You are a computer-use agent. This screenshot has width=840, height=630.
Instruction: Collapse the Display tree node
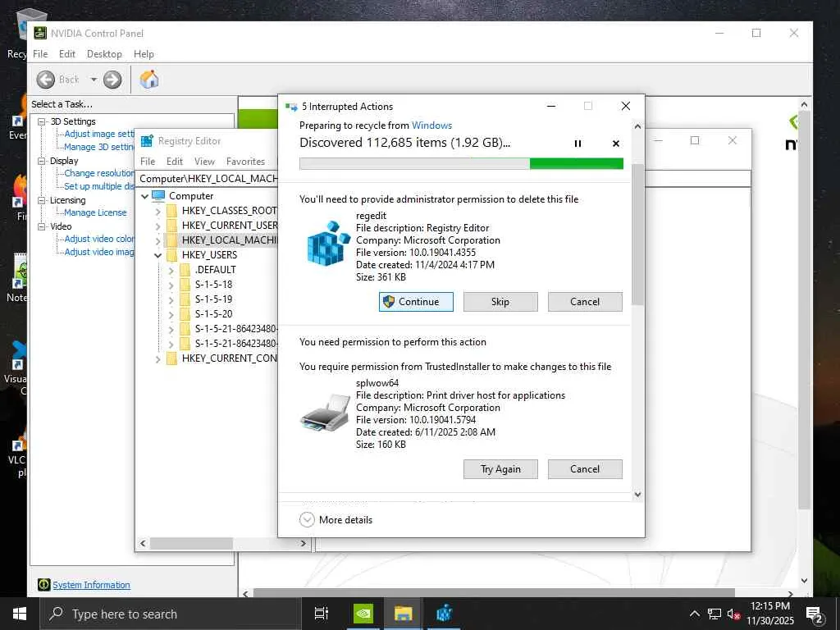(41, 161)
